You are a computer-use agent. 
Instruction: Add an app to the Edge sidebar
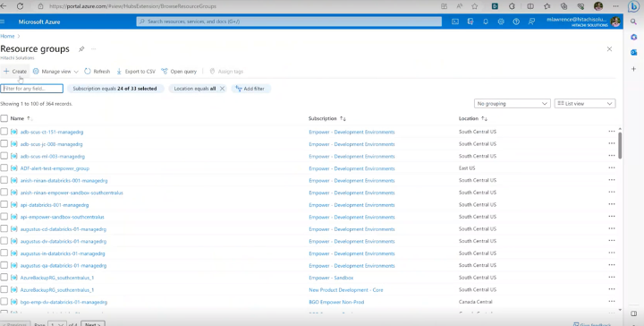[633, 69]
